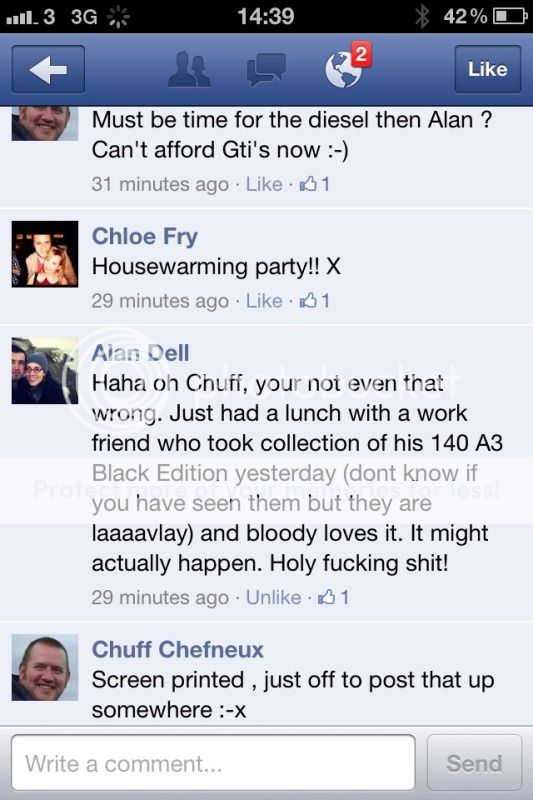Tap thumbs-up count on Chloe Fry's comment

point(315,301)
